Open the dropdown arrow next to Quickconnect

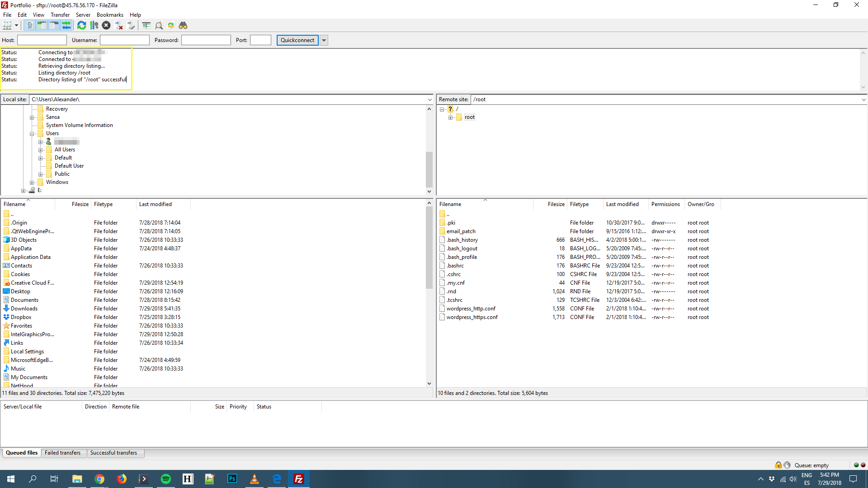pos(324,40)
